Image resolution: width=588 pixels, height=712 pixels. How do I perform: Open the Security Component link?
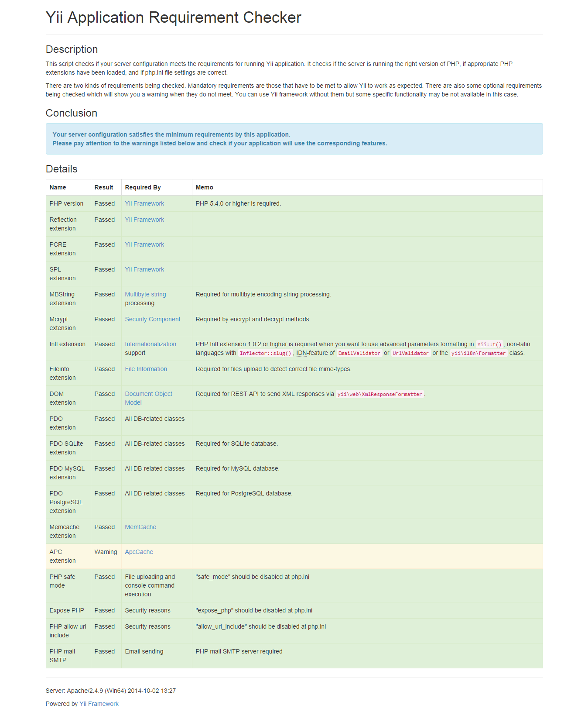click(153, 319)
